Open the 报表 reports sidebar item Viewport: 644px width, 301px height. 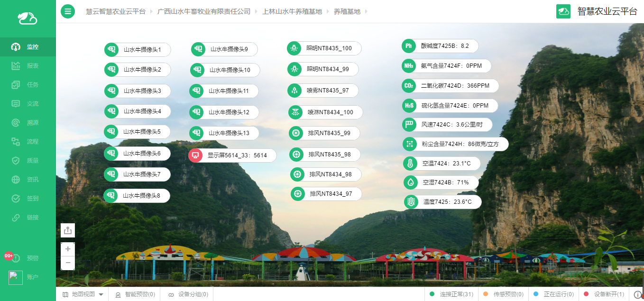[x=28, y=66]
